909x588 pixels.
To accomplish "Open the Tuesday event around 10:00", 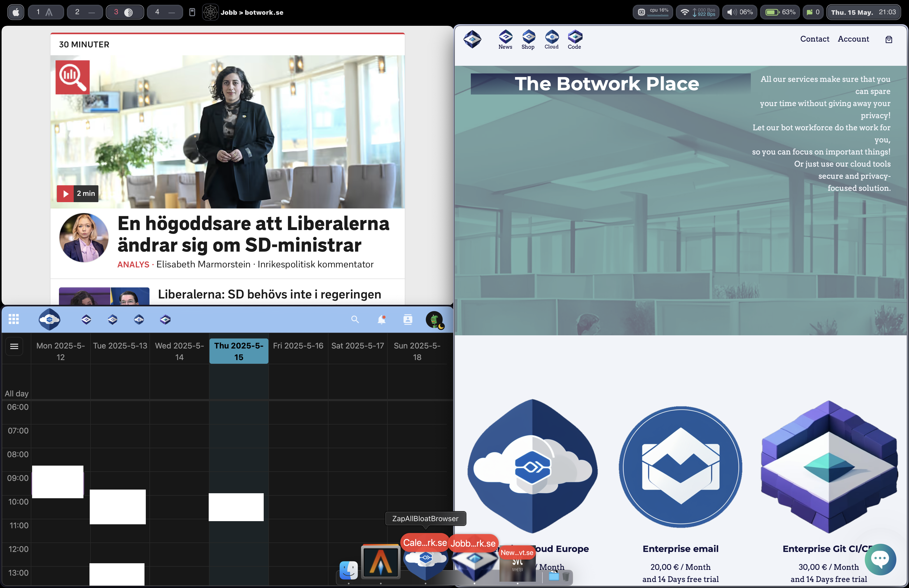I will tap(118, 507).
